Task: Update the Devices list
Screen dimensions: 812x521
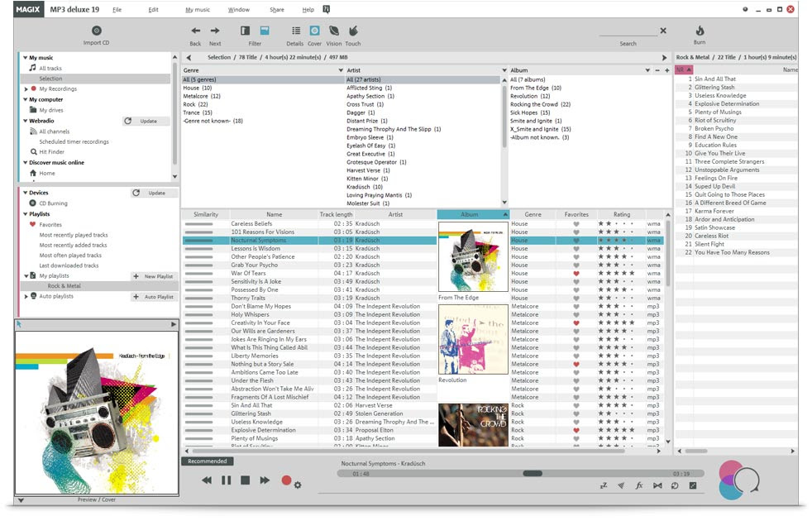Action: [x=155, y=194]
